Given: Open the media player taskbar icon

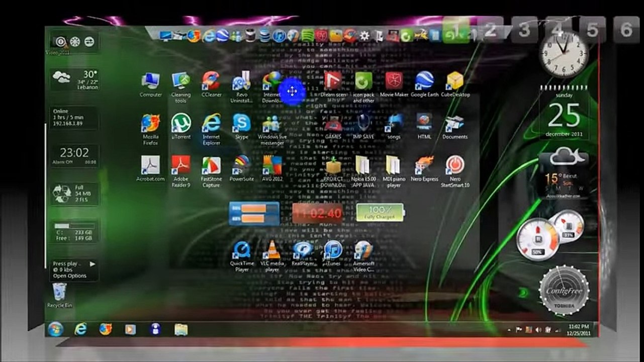Looking at the screenshot, I should 130,329.
